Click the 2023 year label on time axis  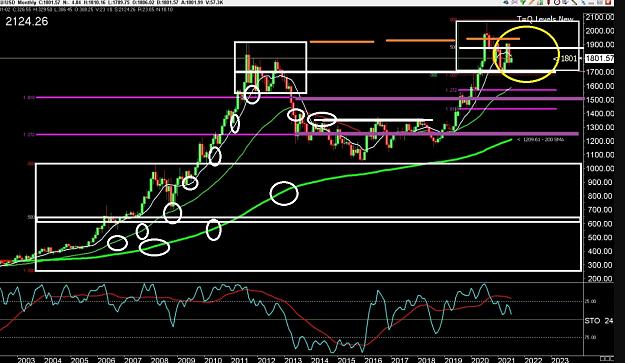click(560, 360)
